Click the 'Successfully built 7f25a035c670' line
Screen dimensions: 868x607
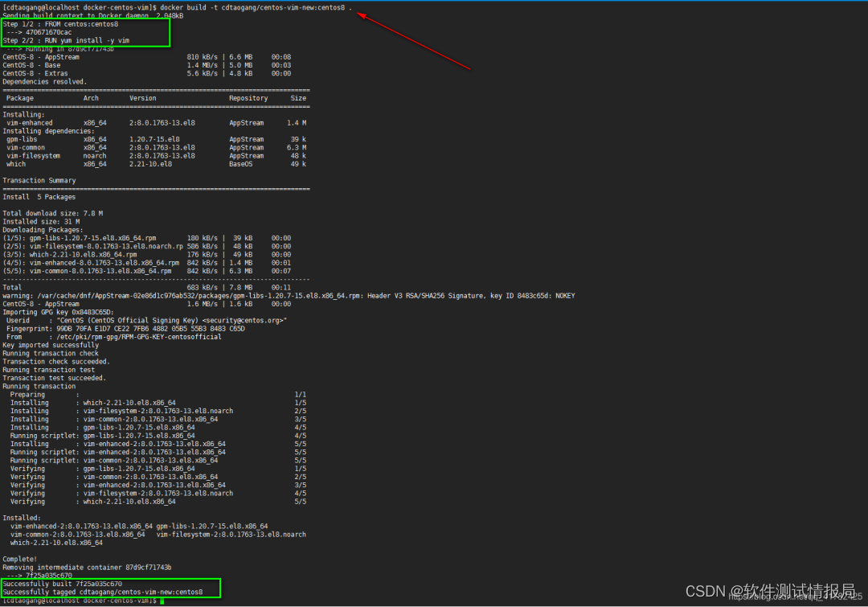(63, 584)
